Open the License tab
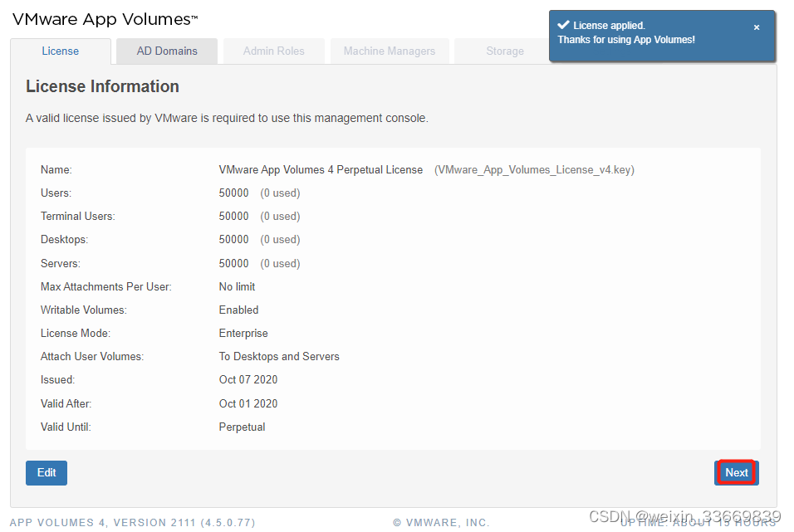794x532 pixels. pos(61,51)
